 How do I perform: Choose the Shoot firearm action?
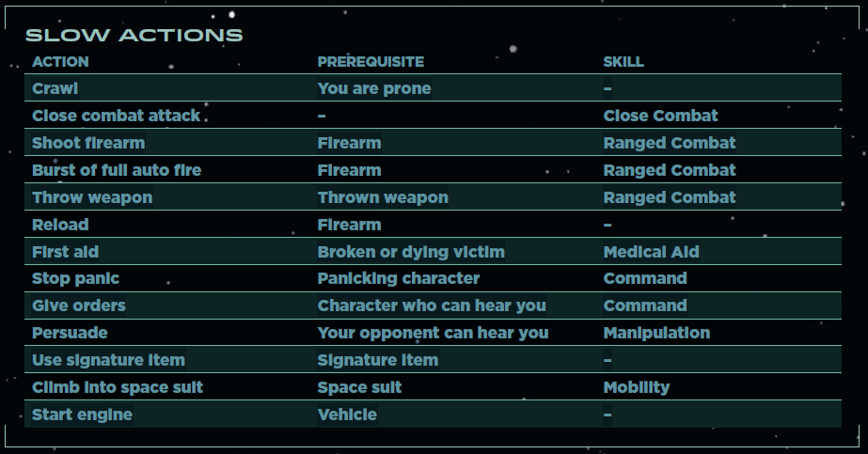point(88,143)
